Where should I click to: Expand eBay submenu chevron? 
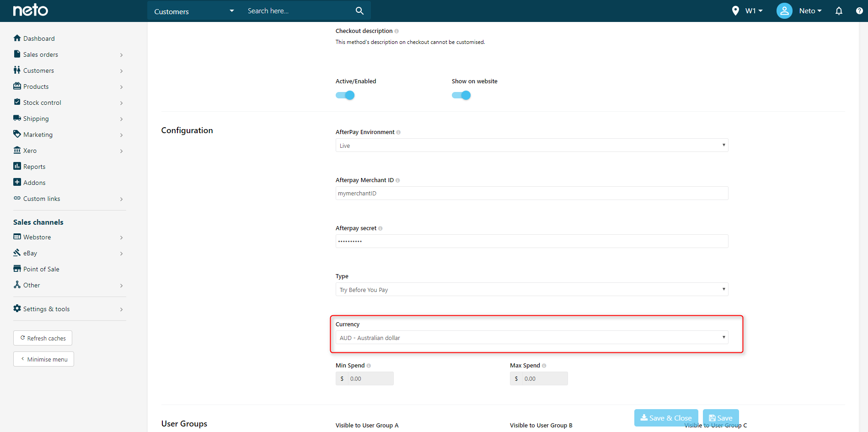(x=121, y=254)
